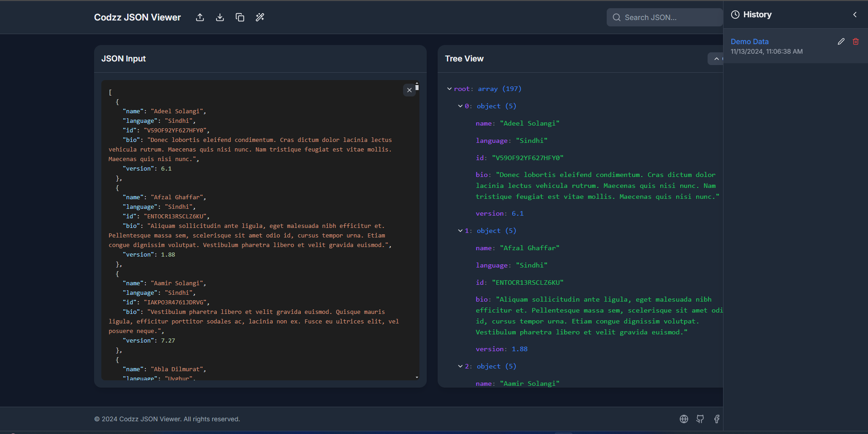The height and width of the screenshot is (434, 868).
Task: Collapse the History panel with the chevron
Action: [x=855, y=15]
